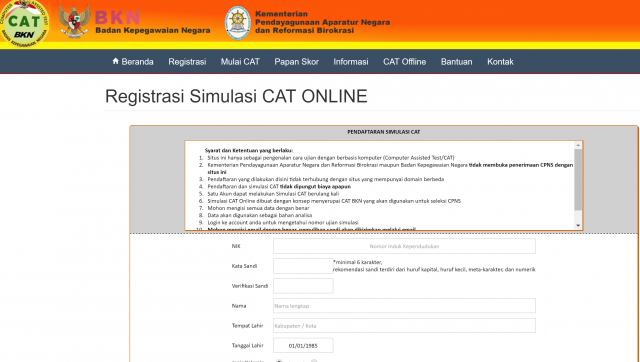Click the home icon before Beranda
640x362 pixels.
[116, 61]
